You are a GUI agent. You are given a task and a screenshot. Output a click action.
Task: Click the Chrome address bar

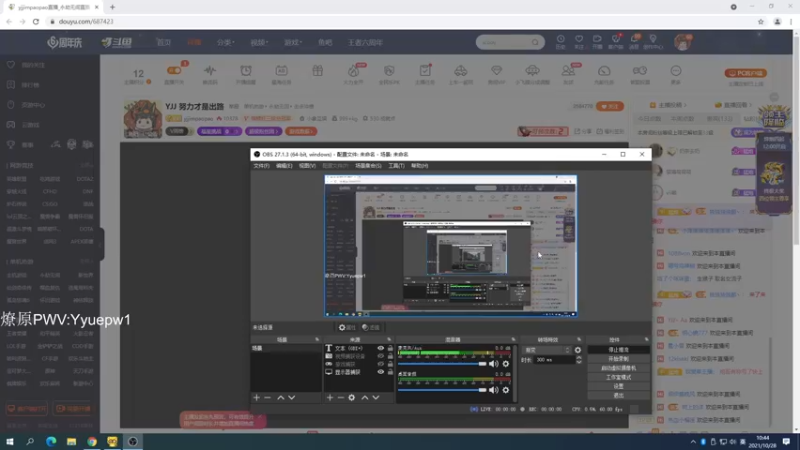pyautogui.click(x=398, y=21)
